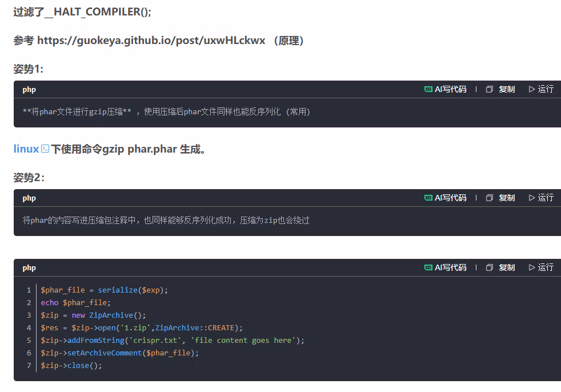
Task: Click line number 4 in code gutter
Action: point(29,328)
